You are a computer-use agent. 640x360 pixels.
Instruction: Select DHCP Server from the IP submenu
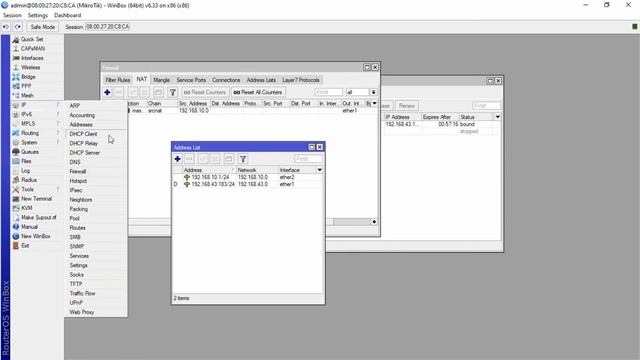click(84, 153)
